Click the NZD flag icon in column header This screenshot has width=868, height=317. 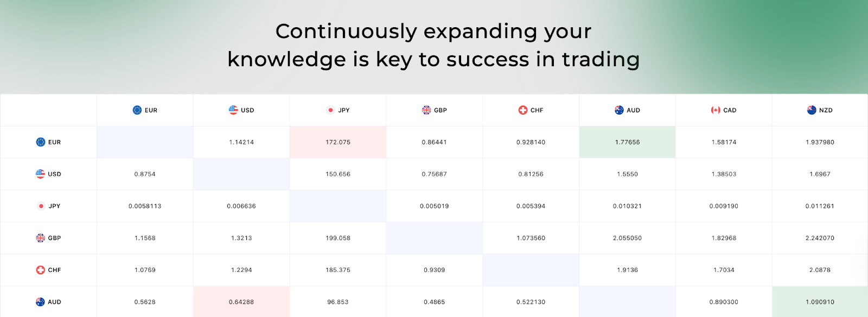pos(812,110)
